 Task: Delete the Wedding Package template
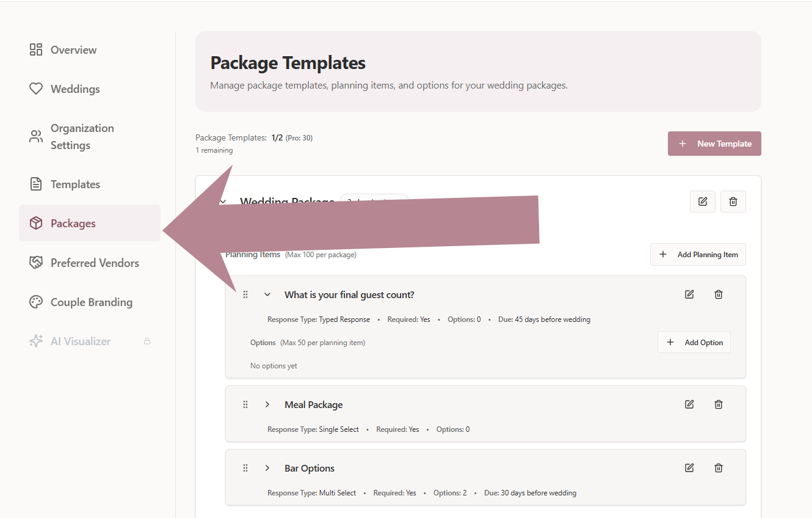click(x=733, y=202)
